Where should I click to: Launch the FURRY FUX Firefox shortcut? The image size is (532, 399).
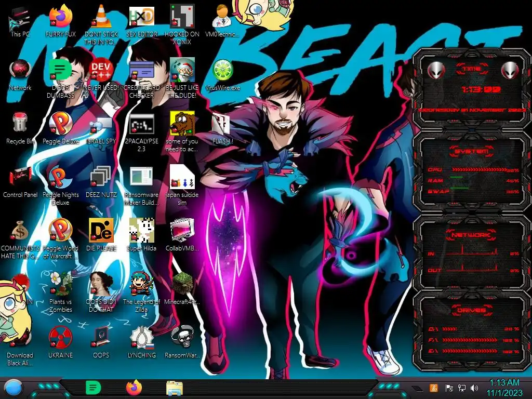tap(60, 21)
